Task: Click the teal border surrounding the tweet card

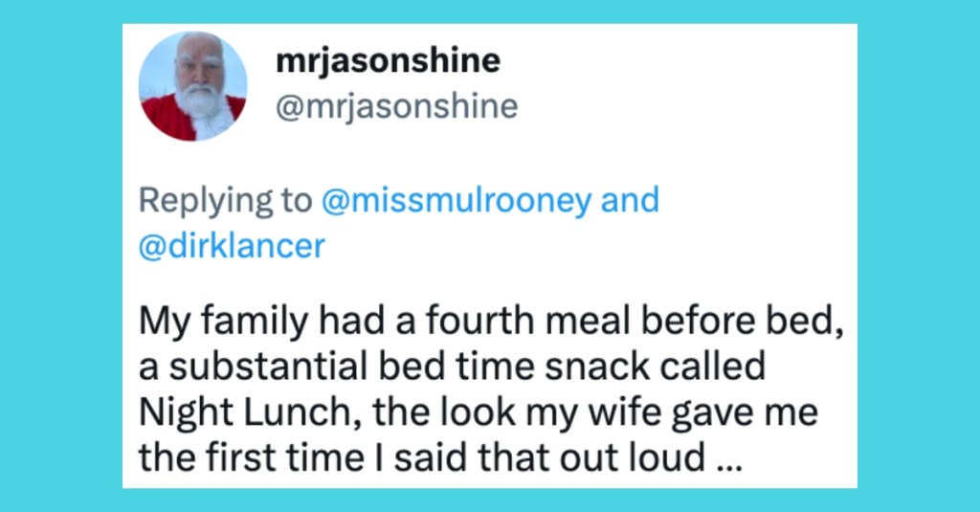Action: click(x=61, y=250)
